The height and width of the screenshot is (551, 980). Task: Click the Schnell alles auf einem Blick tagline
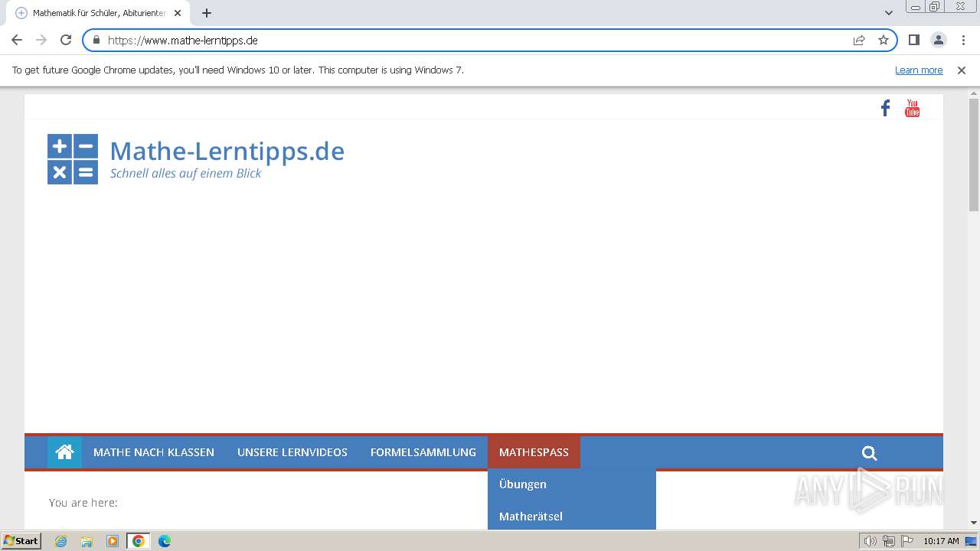(x=186, y=174)
